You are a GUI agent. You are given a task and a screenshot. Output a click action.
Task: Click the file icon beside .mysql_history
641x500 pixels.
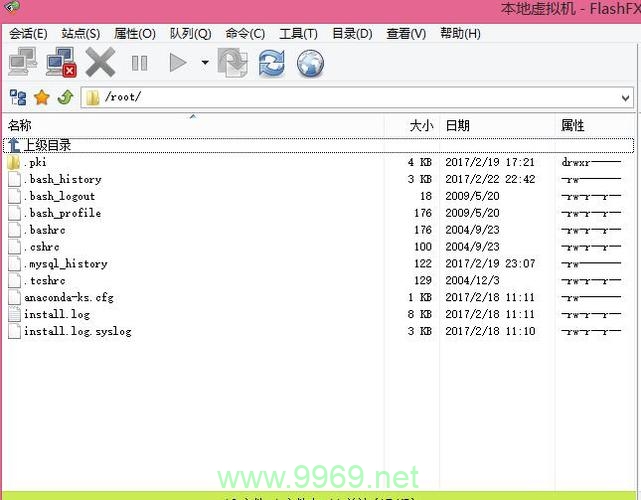click(x=14, y=264)
